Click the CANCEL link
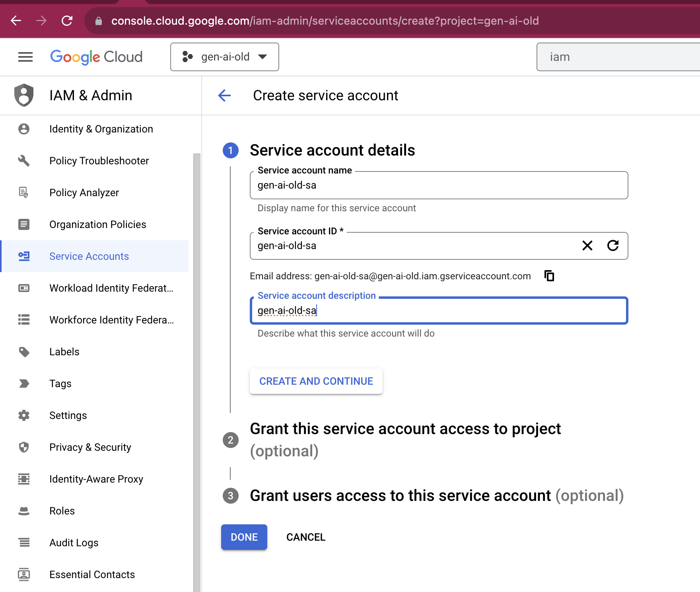Screen dimensions: 700x592 305,537
